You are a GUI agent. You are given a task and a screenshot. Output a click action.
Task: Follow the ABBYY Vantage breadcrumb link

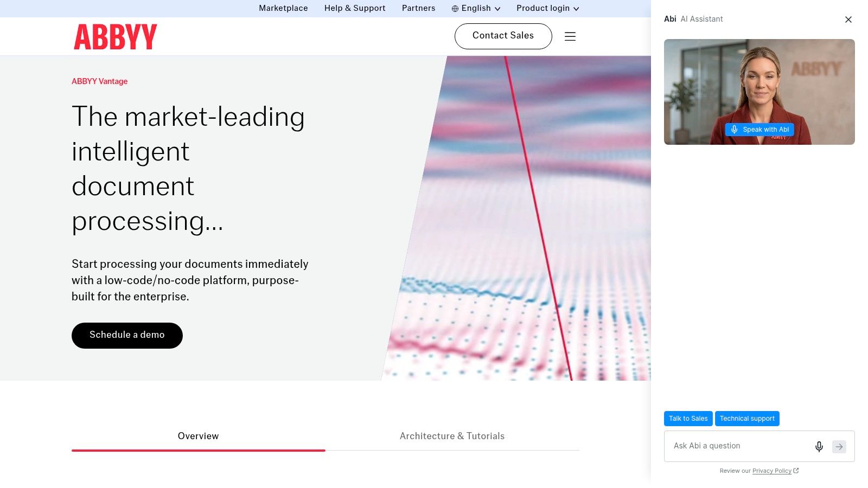(100, 81)
